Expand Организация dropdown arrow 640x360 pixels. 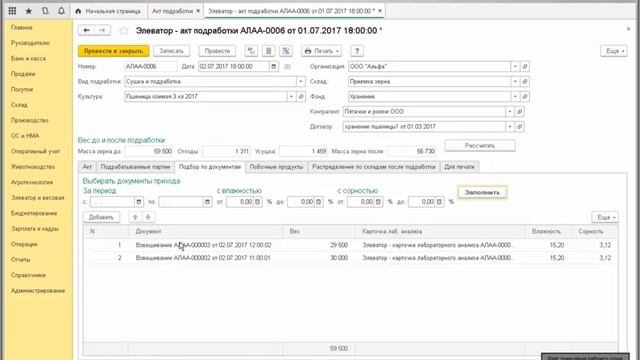[515, 66]
